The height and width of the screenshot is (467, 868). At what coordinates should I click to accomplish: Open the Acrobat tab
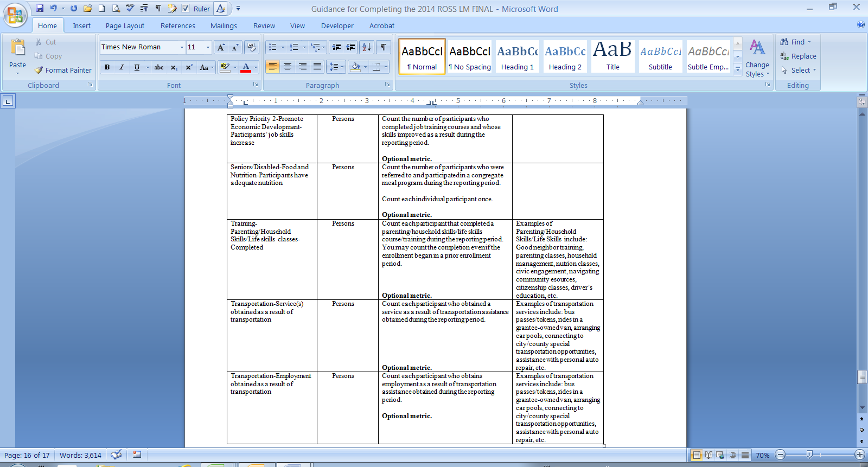tap(382, 25)
